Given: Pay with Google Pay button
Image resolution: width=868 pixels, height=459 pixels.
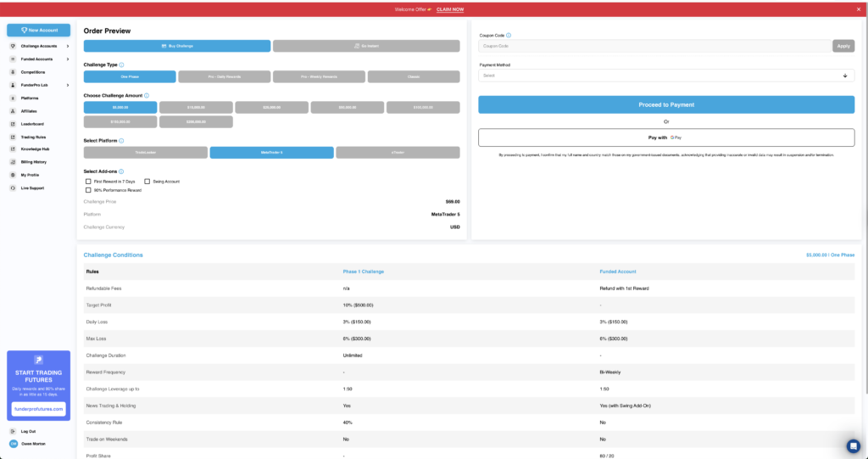Looking at the screenshot, I should (x=666, y=137).
